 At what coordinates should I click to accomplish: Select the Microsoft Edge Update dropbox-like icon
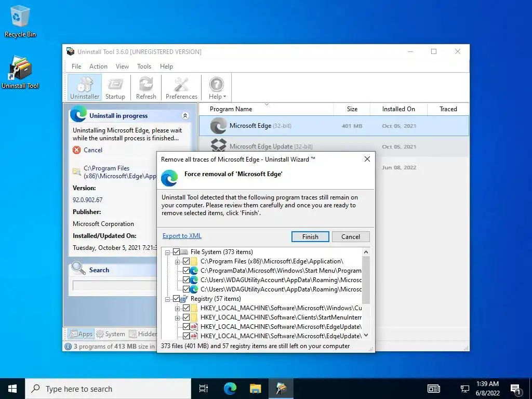219,145
